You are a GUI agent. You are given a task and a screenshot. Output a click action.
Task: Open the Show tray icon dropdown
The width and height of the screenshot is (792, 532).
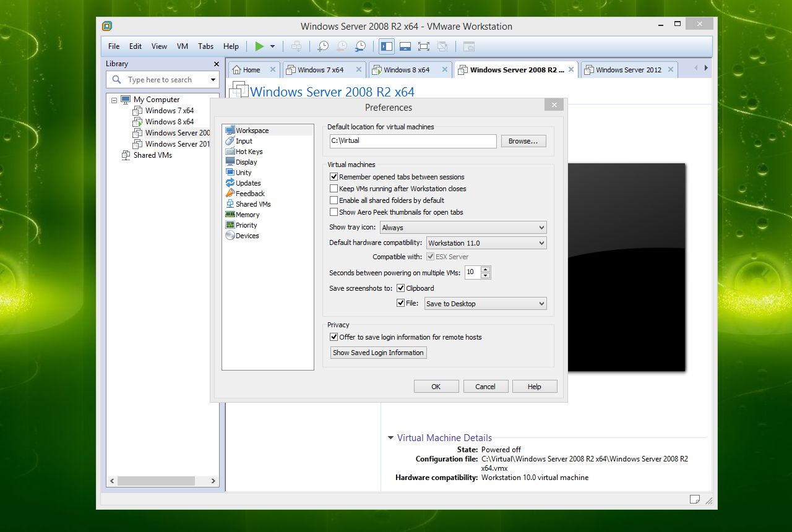463,228
